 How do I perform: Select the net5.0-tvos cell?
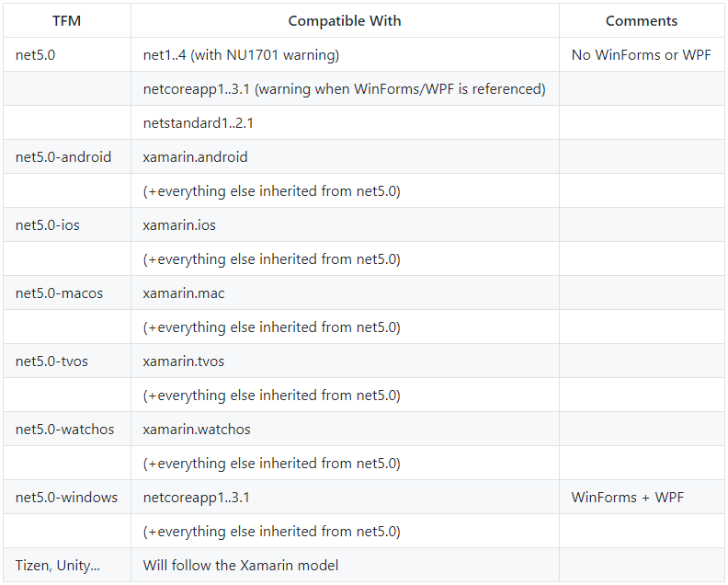[51, 361]
